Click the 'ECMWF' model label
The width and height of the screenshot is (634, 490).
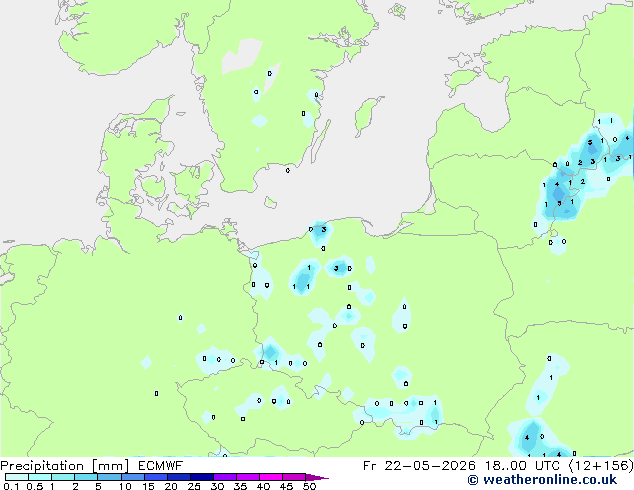point(161,466)
